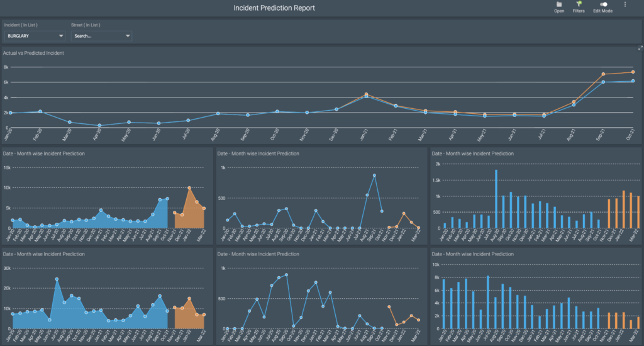The width and height of the screenshot is (644, 346).
Task: Open the Incident dropdown showing BURGLARY
Action: [x=35, y=36]
